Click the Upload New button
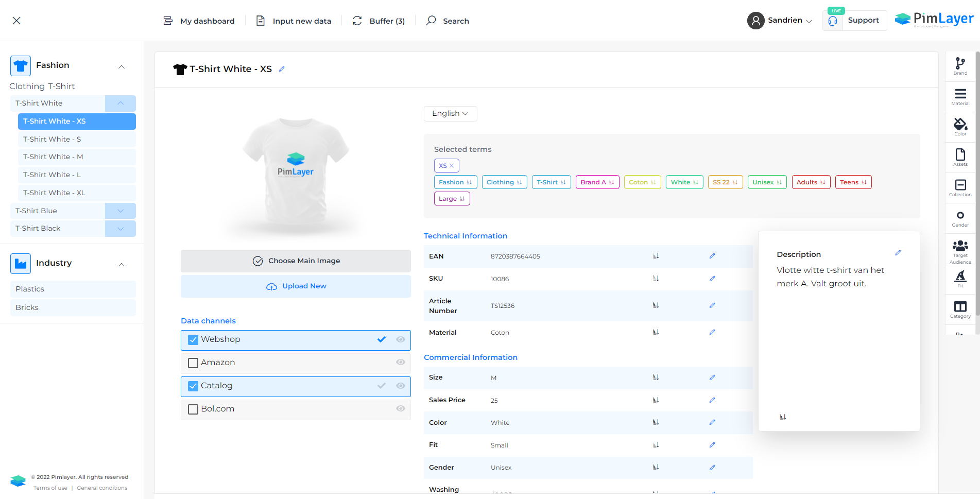 click(296, 286)
